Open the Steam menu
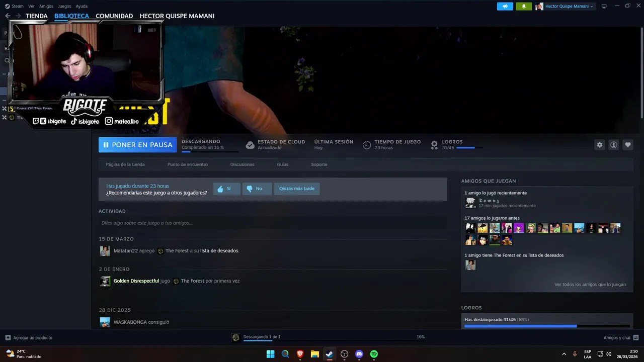 pos(14,6)
